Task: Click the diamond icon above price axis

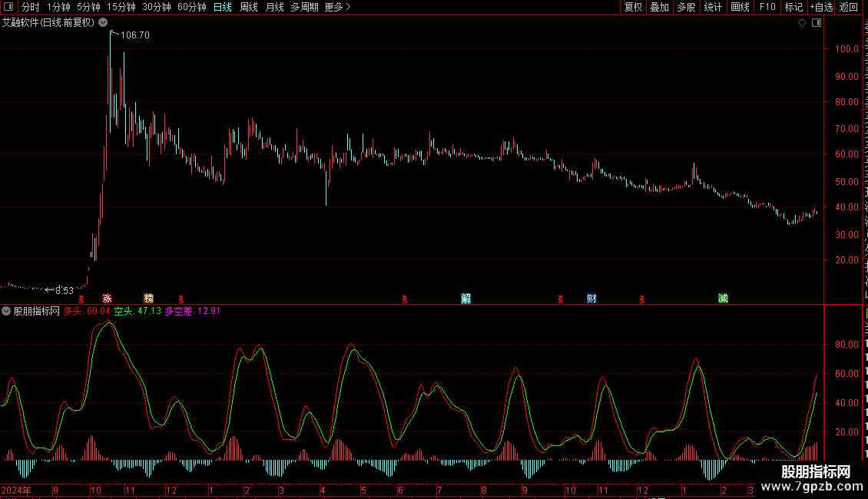Action: (x=802, y=23)
